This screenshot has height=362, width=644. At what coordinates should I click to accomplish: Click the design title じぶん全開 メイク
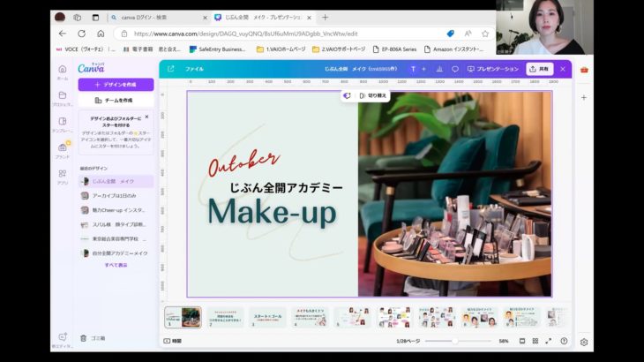tap(361, 69)
